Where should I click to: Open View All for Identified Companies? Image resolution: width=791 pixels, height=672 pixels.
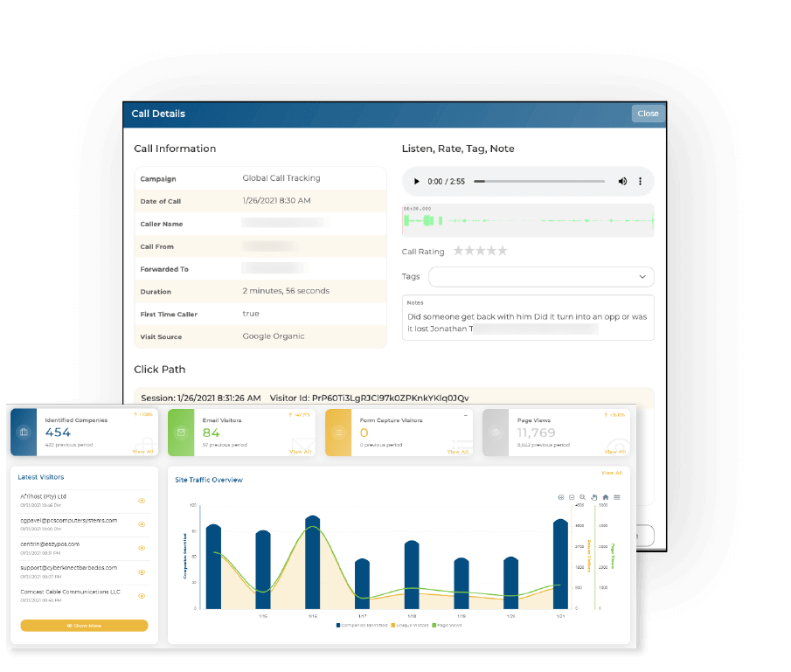[142, 452]
